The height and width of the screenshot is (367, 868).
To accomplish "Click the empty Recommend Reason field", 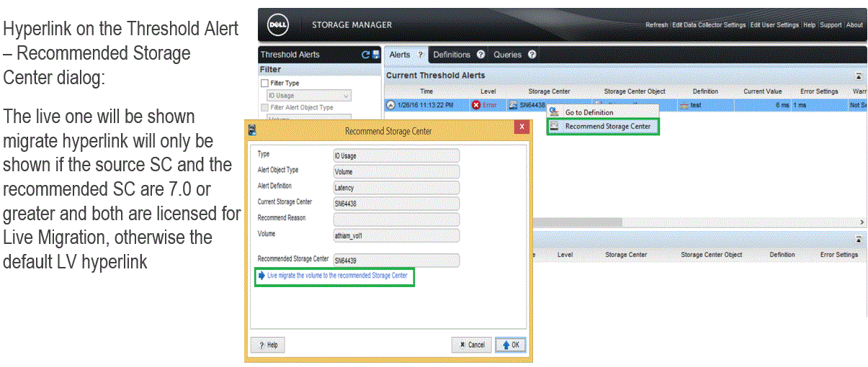I will (x=395, y=219).
